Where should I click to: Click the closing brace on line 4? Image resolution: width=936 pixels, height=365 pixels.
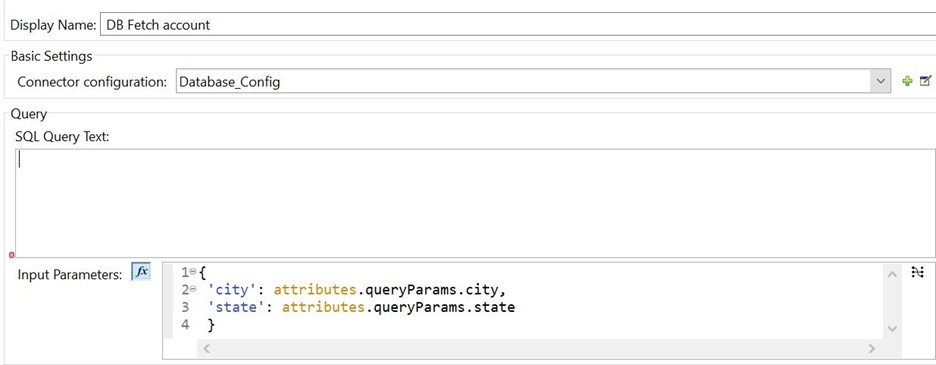click(211, 326)
